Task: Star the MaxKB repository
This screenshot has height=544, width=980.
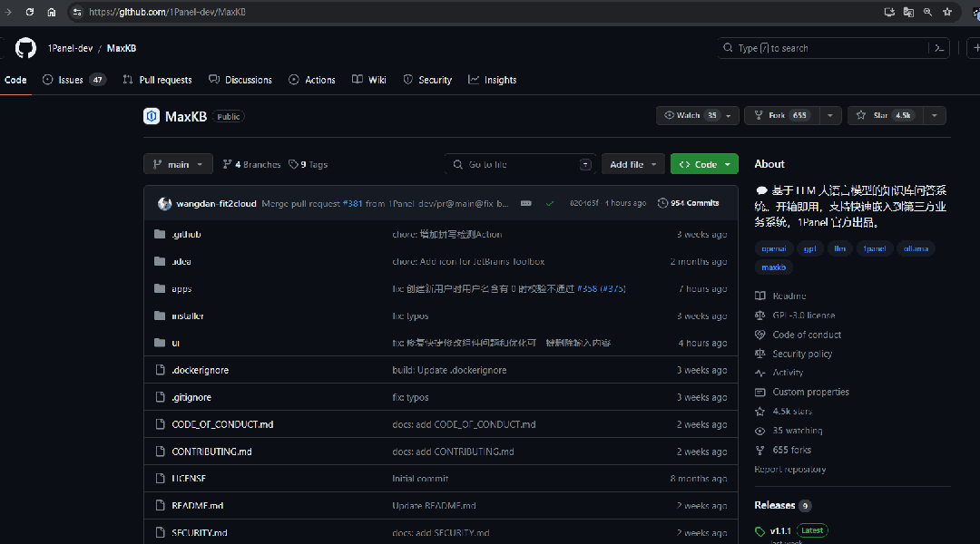Action: (885, 115)
